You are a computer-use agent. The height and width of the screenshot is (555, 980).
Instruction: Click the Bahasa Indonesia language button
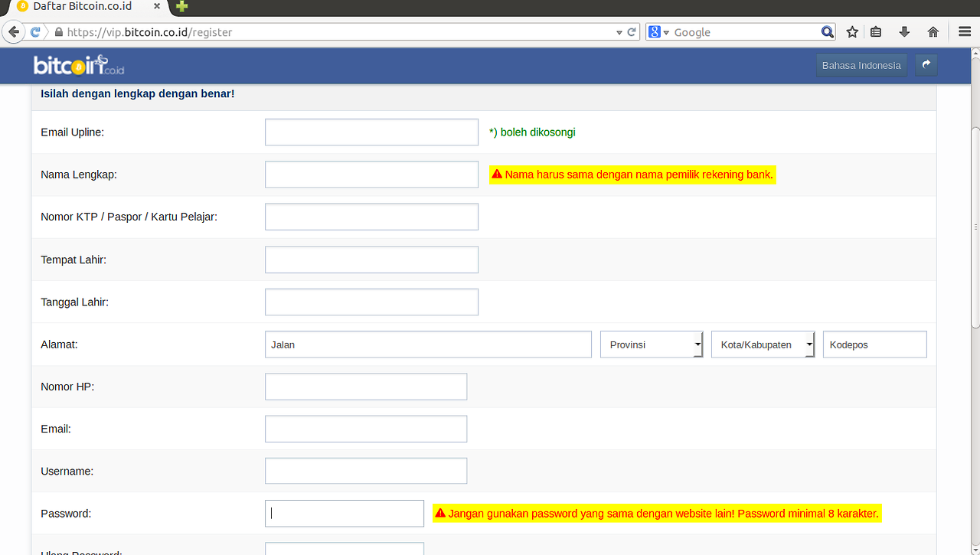tap(861, 65)
